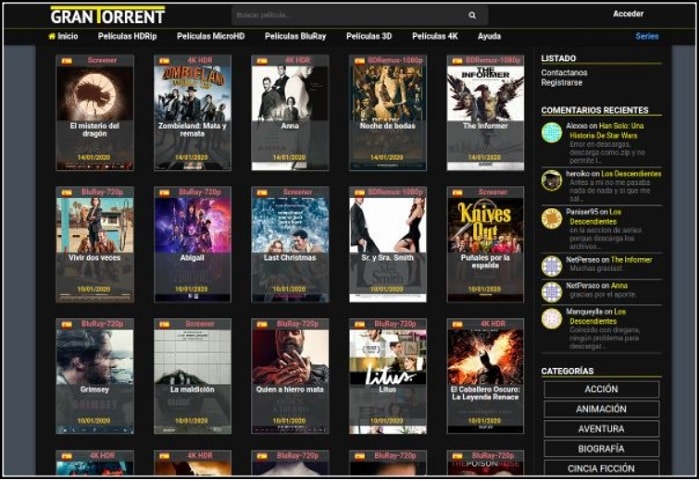Click Mangueylla's Los Descendientes comment link

coord(598,316)
